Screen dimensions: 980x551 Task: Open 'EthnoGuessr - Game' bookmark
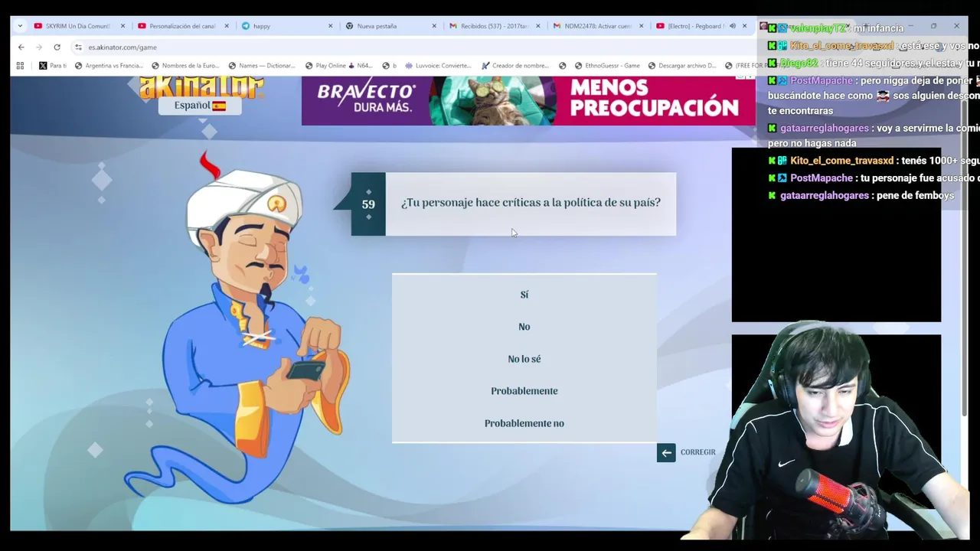(606, 66)
